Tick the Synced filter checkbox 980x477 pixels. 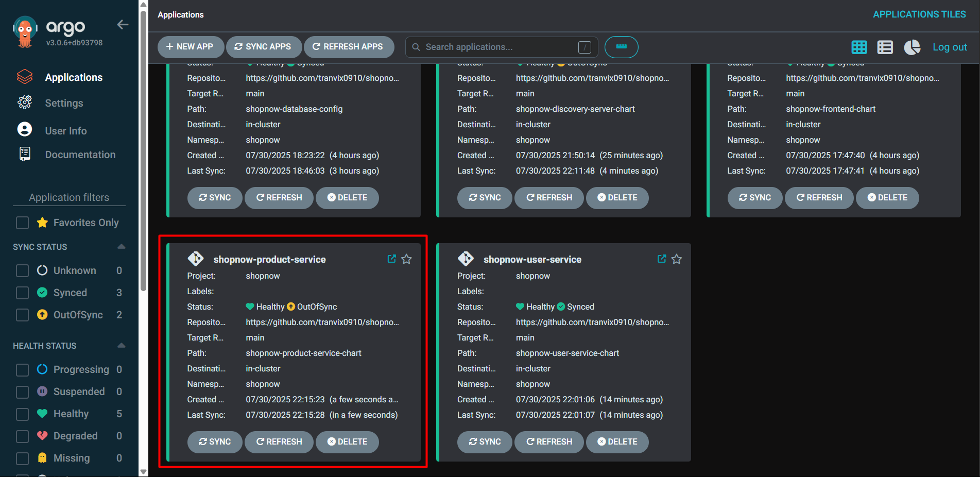23,293
